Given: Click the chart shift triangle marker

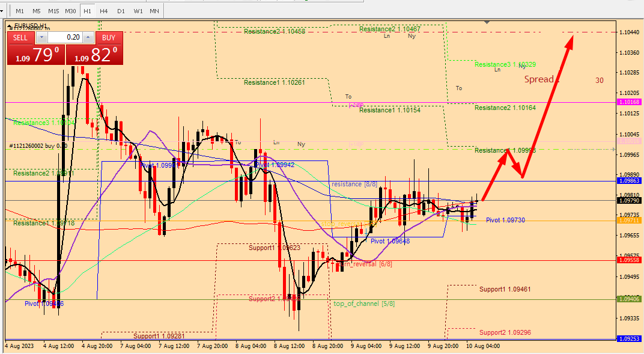Looking at the screenshot, I should click(x=487, y=22).
